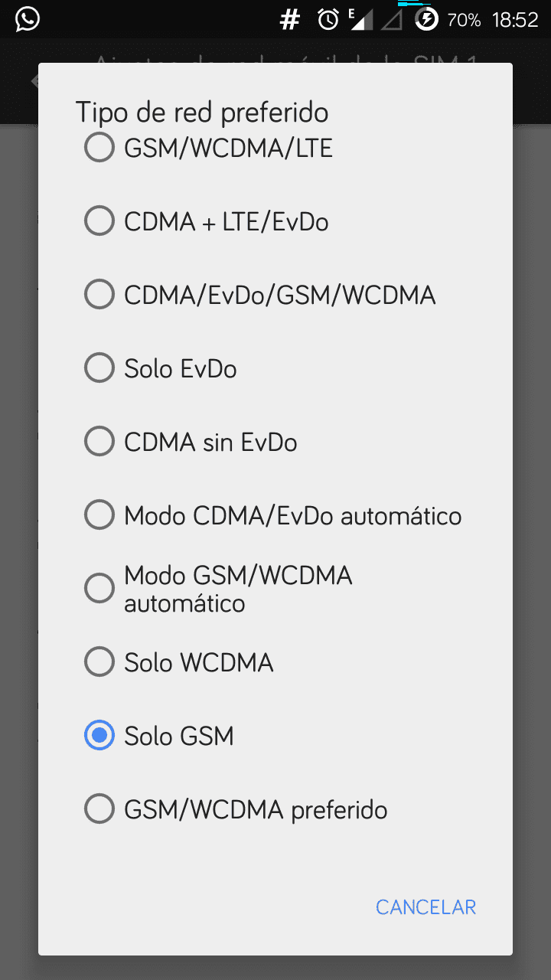Select GSM/WCDMA preferido option
The width and height of the screenshot is (551, 980).
[x=275, y=809]
